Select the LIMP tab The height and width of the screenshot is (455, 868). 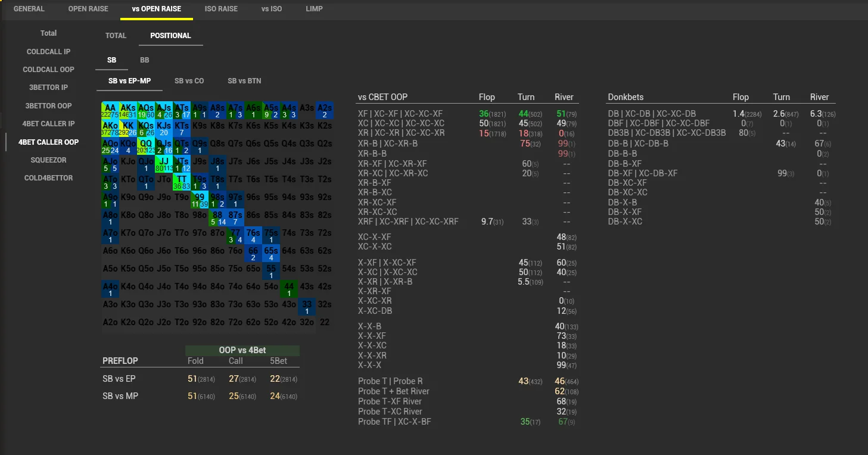point(314,9)
